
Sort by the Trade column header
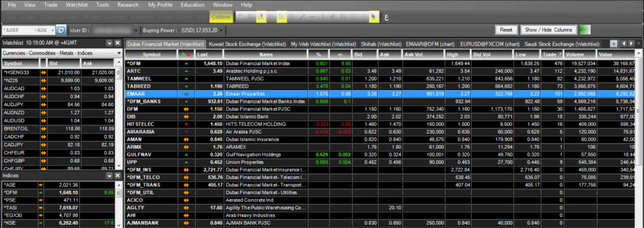tap(552, 54)
